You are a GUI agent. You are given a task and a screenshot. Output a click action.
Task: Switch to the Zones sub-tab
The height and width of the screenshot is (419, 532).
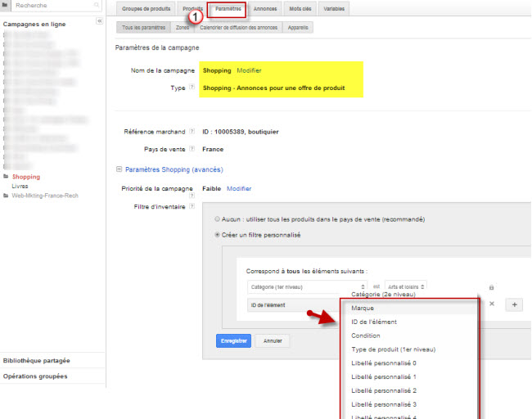[183, 28]
